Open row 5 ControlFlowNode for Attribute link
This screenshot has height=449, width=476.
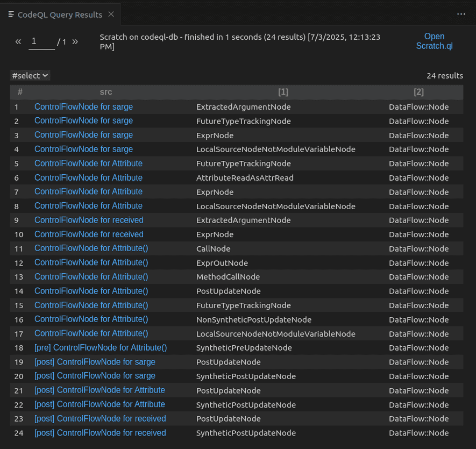coord(88,163)
